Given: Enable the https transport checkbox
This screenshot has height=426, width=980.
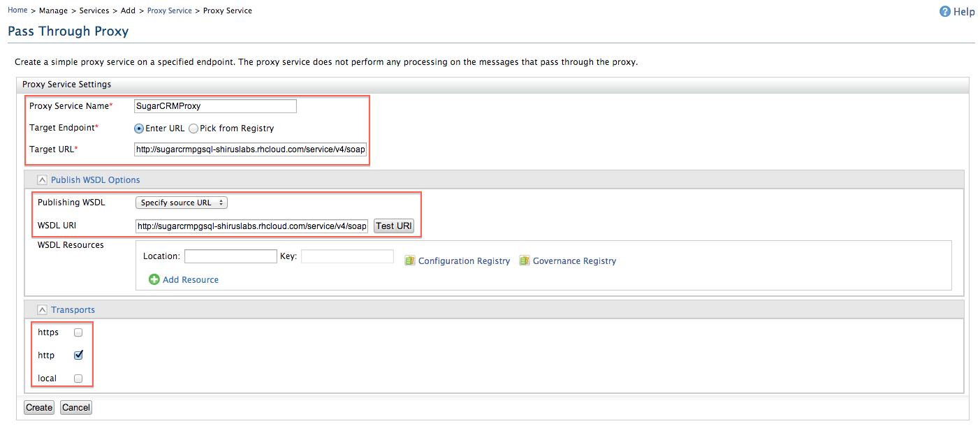Looking at the screenshot, I should pos(78,332).
